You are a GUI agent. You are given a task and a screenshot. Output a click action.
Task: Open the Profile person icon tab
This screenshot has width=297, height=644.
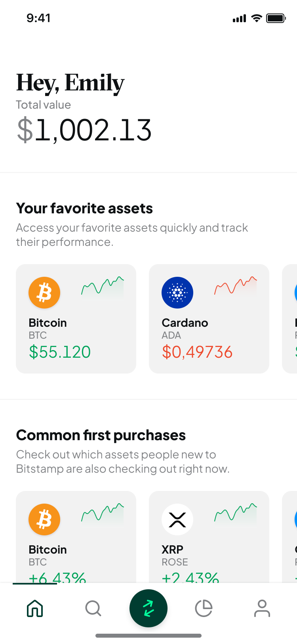(262, 608)
